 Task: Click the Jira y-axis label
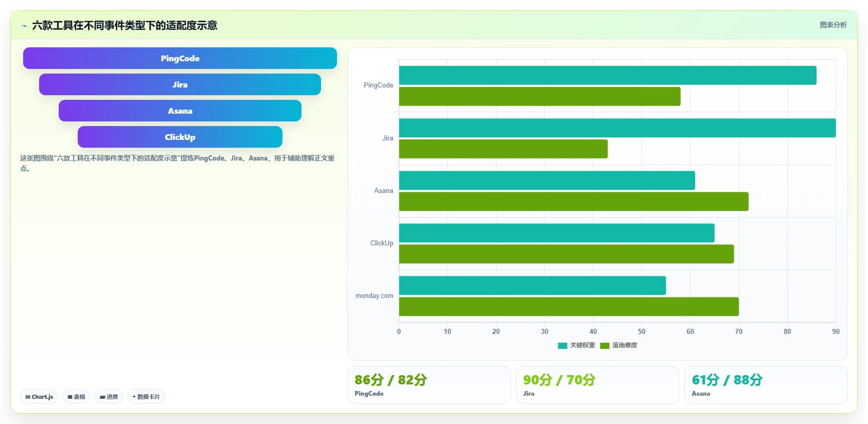(387, 138)
